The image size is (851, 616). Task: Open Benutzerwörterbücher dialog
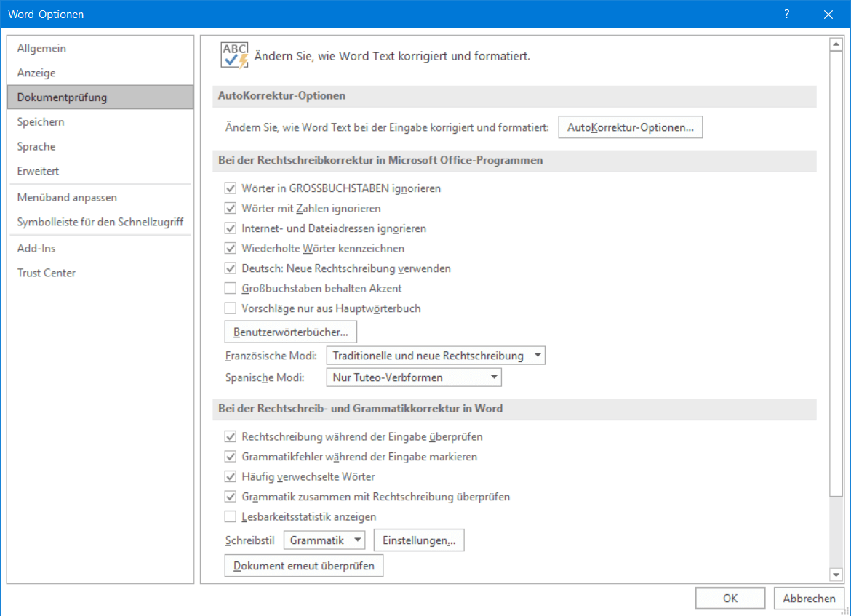click(x=290, y=332)
